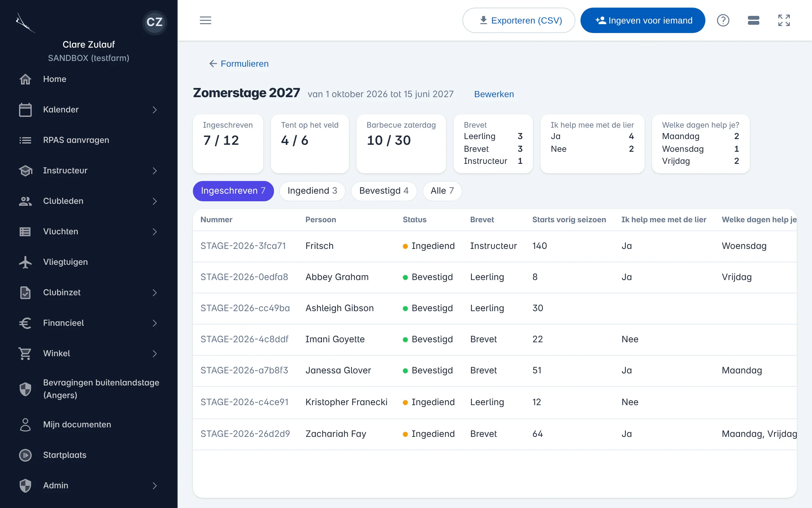Click the Startplaats play circle icon
Image resolution: width=812 pixels, height=508 pixels.
[x=25, y=455]
